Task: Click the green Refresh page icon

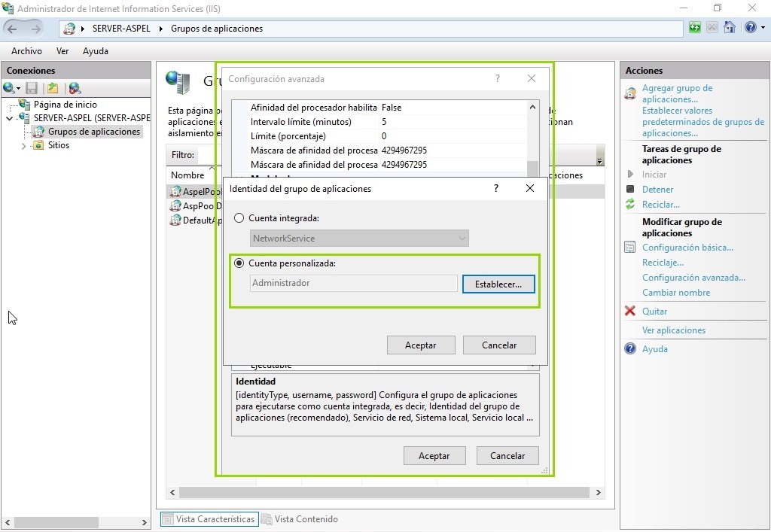Action: click(x=694, y=28)
